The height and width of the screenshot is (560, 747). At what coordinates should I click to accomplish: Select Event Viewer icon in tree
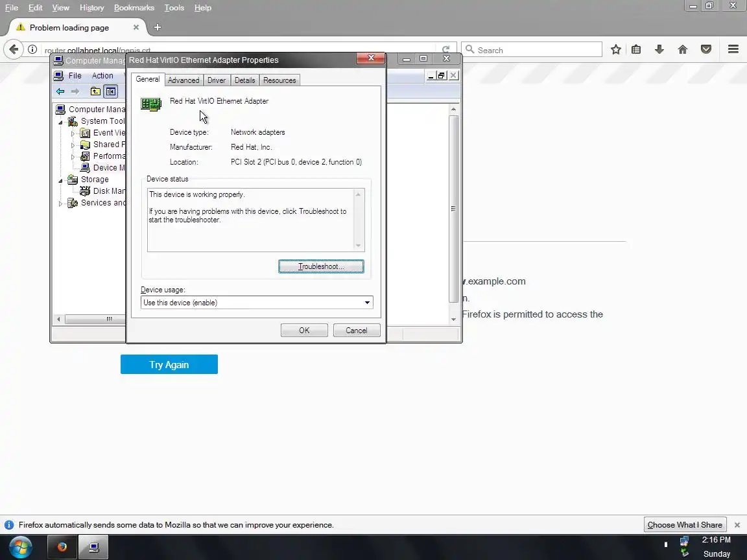click(86, 133)
